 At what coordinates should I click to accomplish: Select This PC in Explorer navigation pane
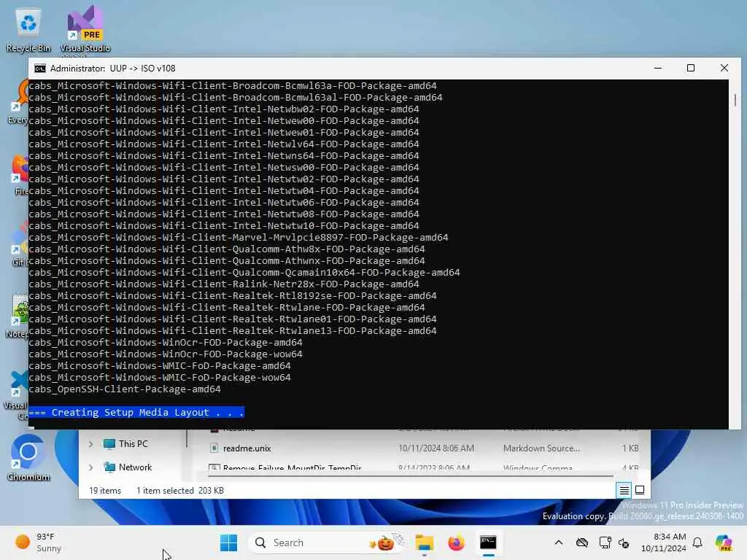133,444
